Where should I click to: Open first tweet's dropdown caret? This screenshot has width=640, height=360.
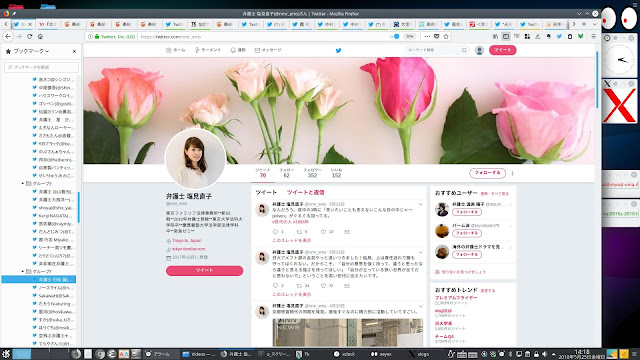(420, 204)
